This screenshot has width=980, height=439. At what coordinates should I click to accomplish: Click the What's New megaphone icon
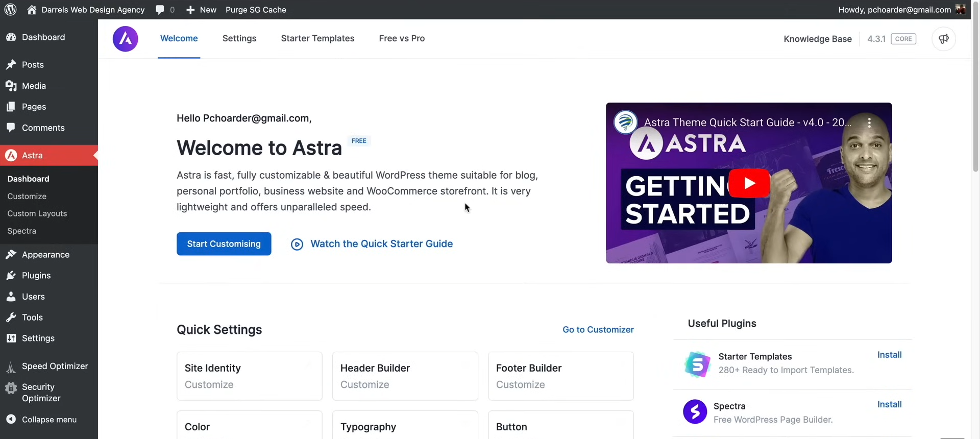[943, 39]
